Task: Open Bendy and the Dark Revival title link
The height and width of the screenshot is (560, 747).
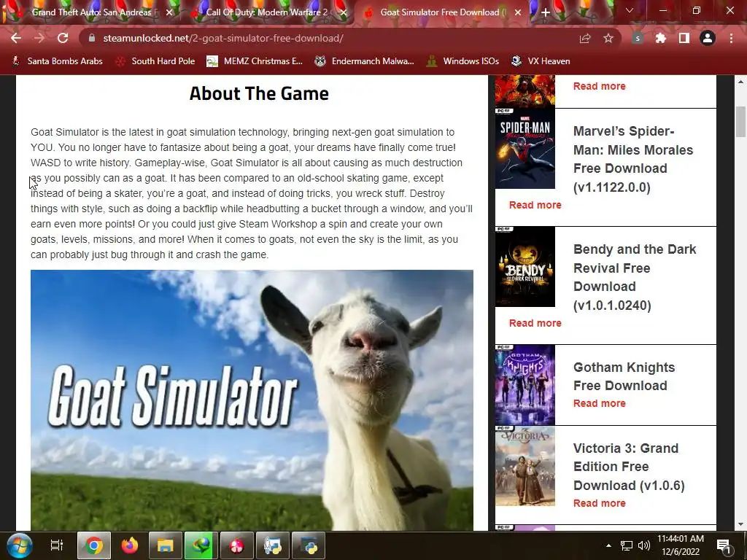Action: (635, 277)
